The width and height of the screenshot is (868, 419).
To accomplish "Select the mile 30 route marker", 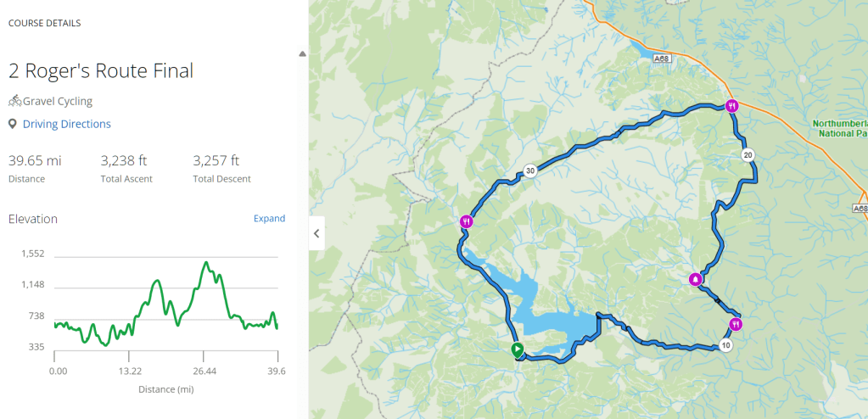I will click(529, 170).
